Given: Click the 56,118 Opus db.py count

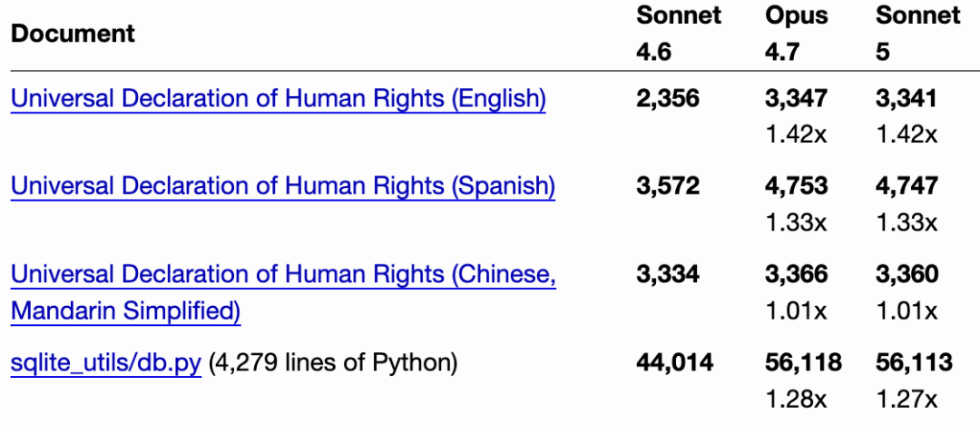Looking at the screenshot, I should 803,362.
